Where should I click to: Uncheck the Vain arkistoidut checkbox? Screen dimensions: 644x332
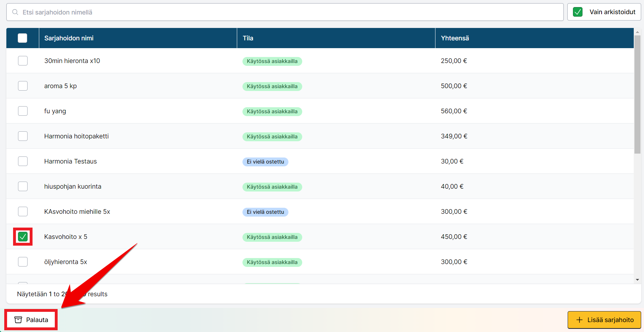point(578,12)
